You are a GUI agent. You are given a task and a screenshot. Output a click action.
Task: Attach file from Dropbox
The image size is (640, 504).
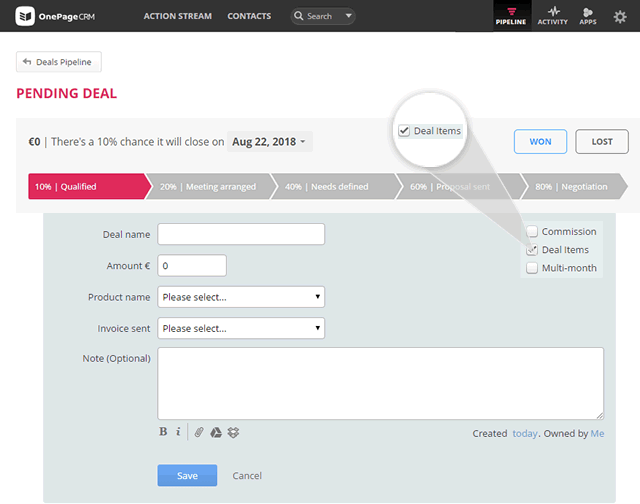click(233, 432)
